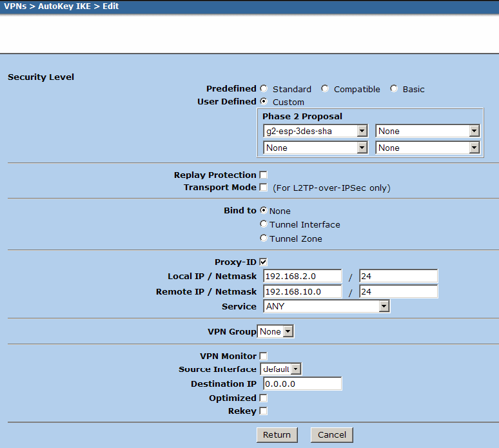Screen dimensions: 499x448
Task: Click the Cancel button
Action: tap(331, 435)
